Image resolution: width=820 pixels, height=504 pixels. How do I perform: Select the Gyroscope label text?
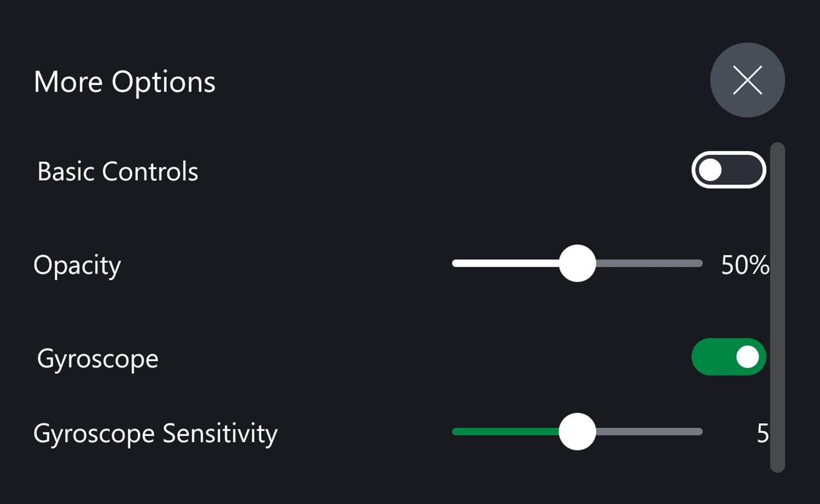pos(98,359)
